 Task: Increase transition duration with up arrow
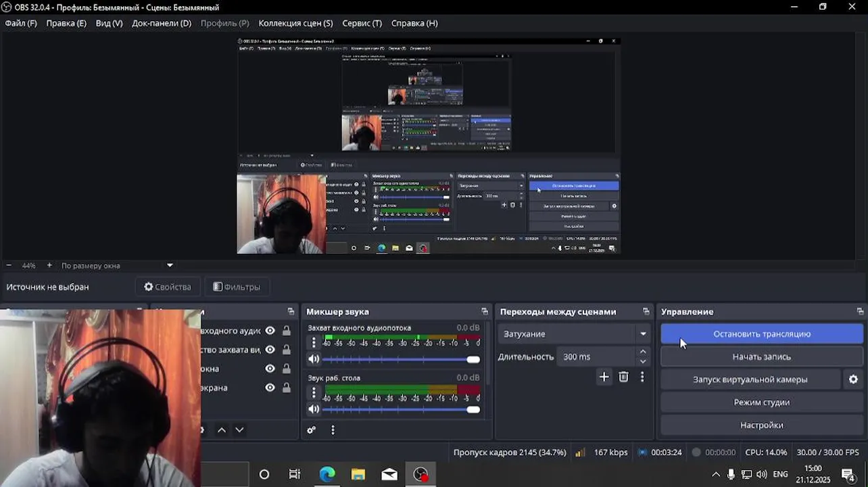point(643,352)
